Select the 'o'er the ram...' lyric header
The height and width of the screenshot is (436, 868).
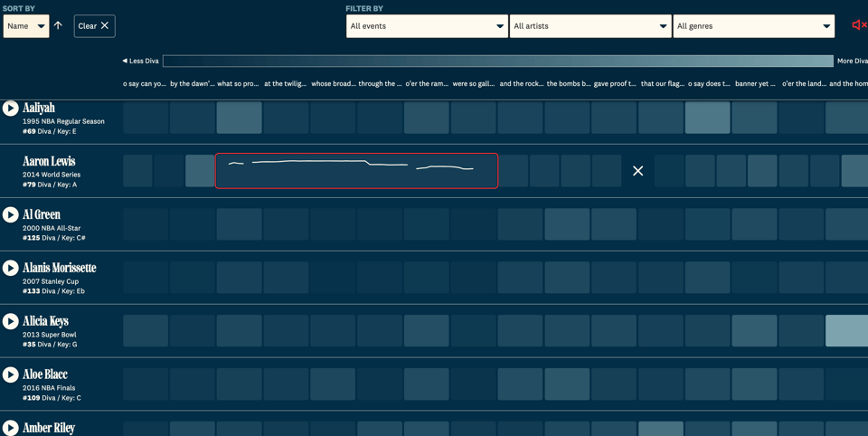(x=427, y=83)
